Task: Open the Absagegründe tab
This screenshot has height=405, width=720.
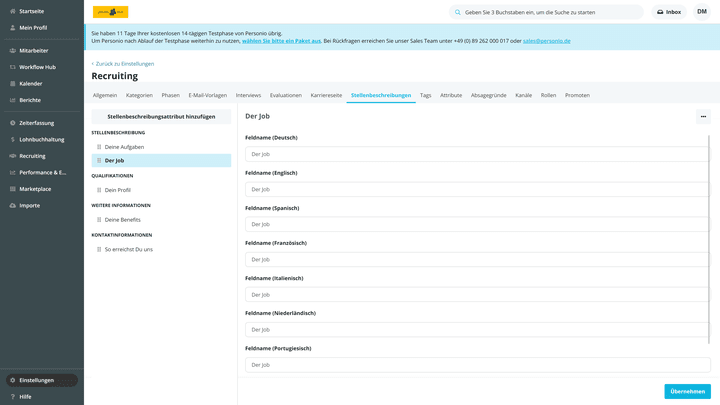Action: (x=489, y=95)
